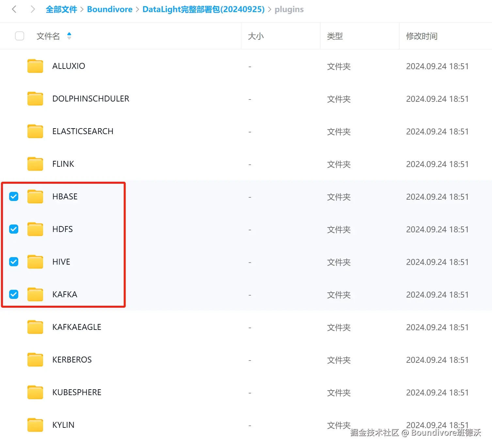Click the plugins breadcrumb item

289,9
